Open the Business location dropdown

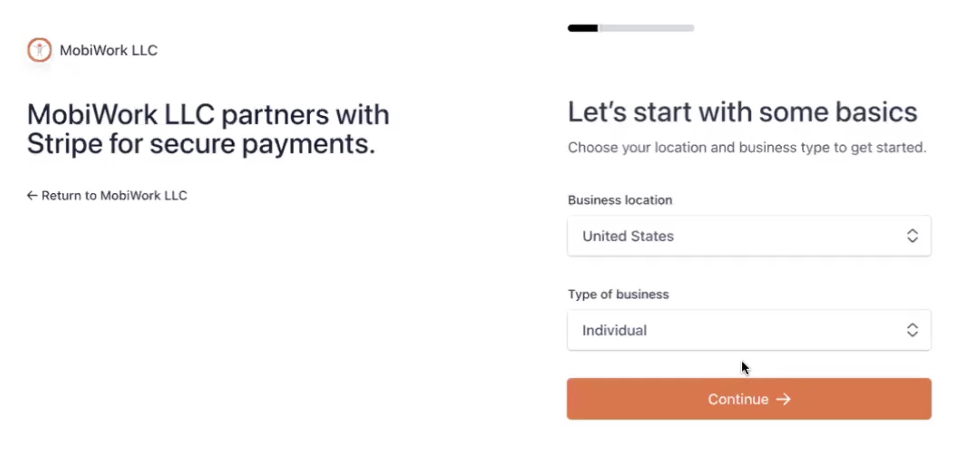point(748,236)
